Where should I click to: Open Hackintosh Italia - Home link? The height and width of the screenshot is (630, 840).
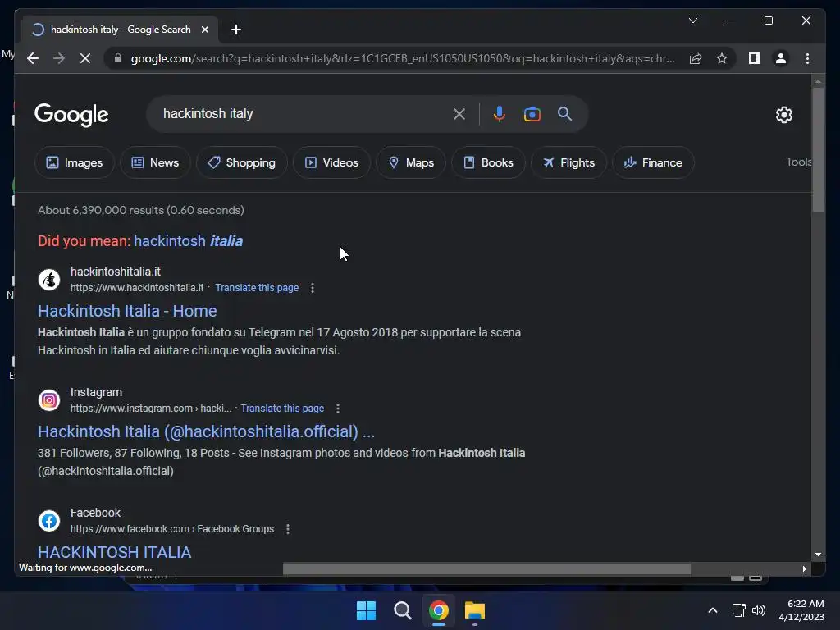pyautogui.click(x=127, y=311)
